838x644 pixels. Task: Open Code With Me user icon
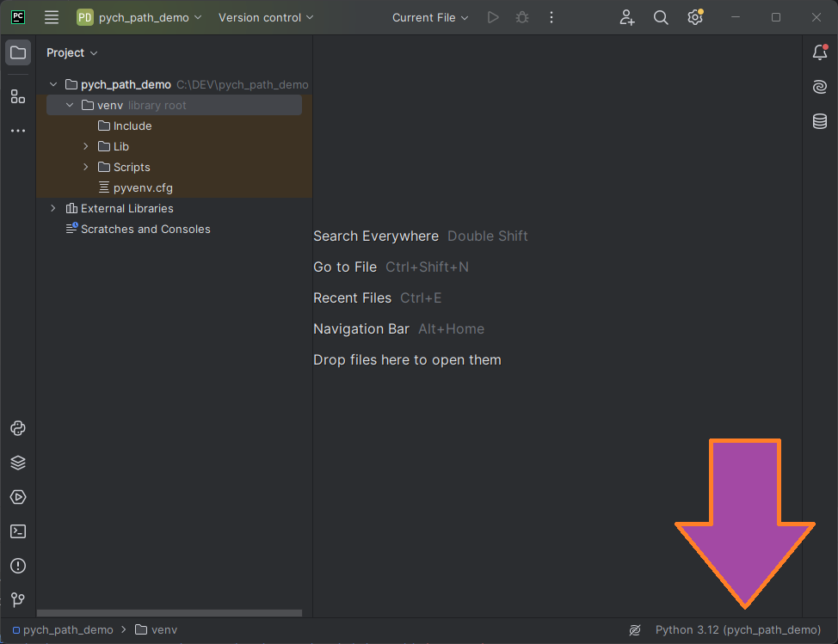click(x=627, y=17)
